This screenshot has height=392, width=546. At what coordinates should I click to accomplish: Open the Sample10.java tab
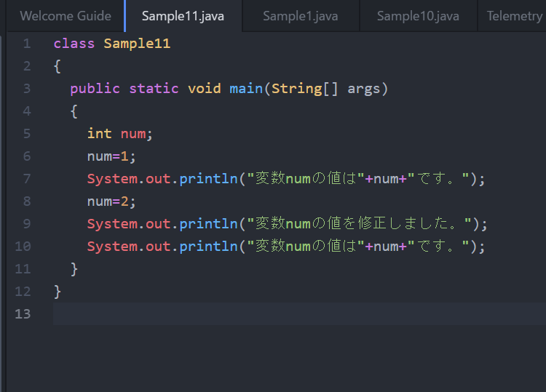pyautogui.click(x=418, y=16)
